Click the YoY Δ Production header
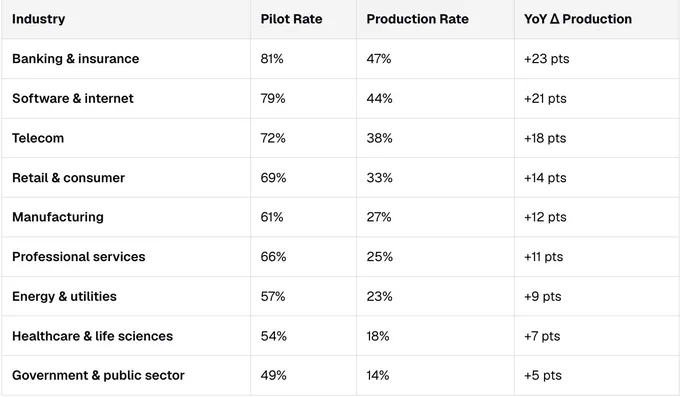Screen dimensions: 680x397 (578, 19)
